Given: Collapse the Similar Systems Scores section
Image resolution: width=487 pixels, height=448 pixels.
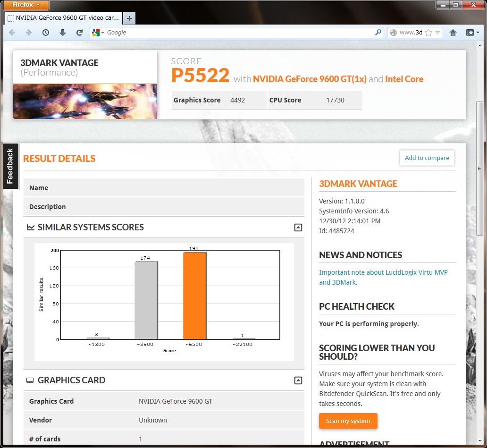Looking at the screenshot, I should 298,228.
